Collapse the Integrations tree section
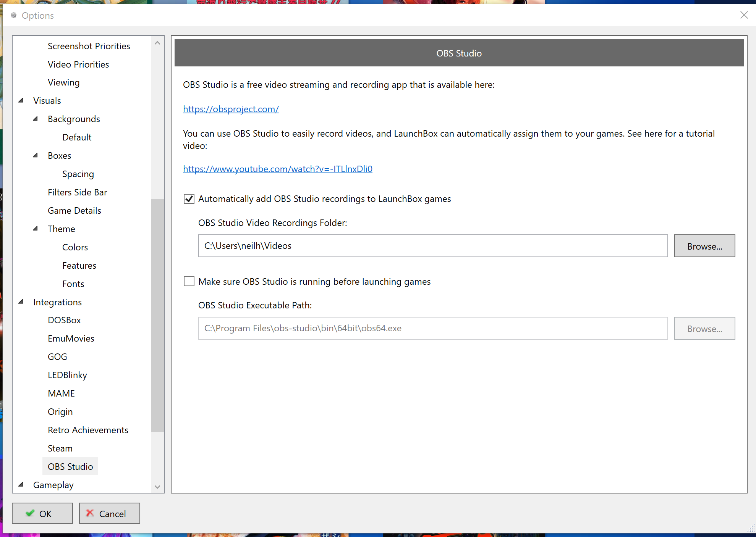 (21, 302)
